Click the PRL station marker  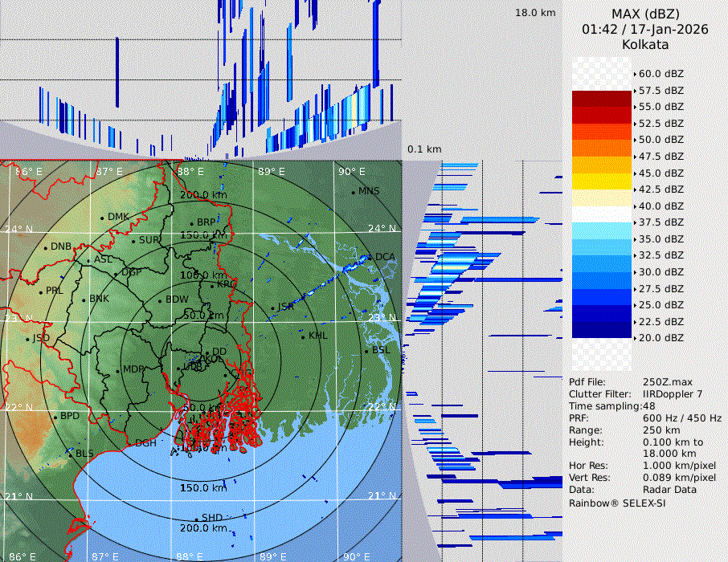point(40,291)
